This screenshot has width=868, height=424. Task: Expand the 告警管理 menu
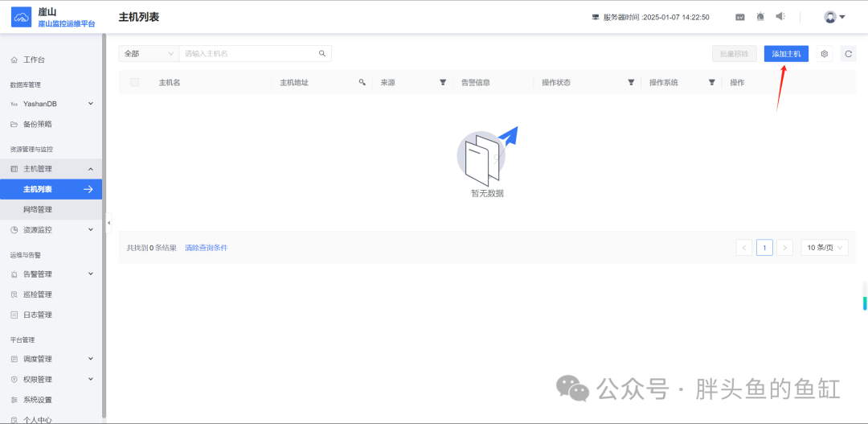click(51, 274)
